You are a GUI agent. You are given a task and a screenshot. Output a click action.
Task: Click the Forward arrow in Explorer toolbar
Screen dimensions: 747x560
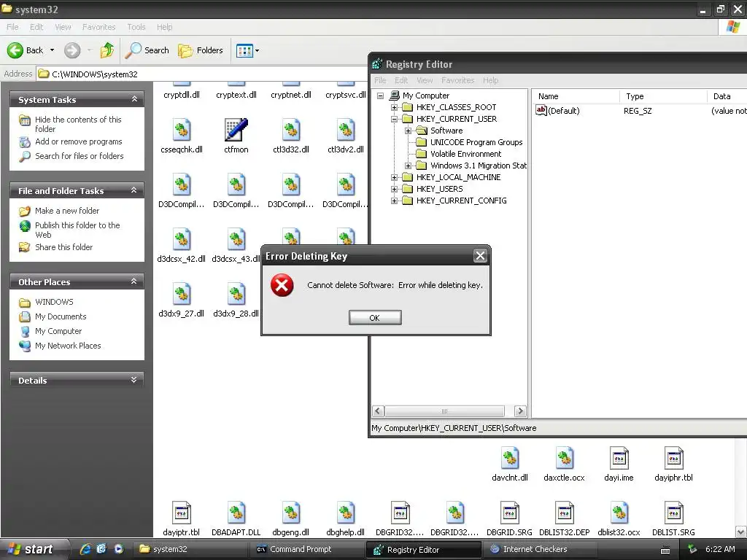click(x=72, y=50)
